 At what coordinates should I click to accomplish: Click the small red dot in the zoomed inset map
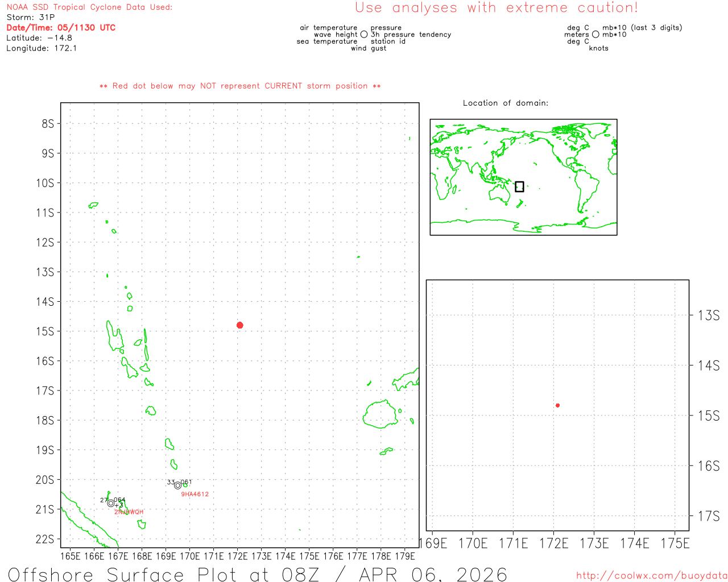click(x=557, y=405)
